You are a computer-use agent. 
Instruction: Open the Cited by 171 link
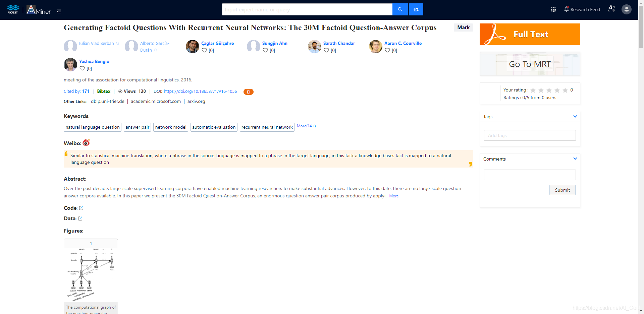(x=76, y=91)
